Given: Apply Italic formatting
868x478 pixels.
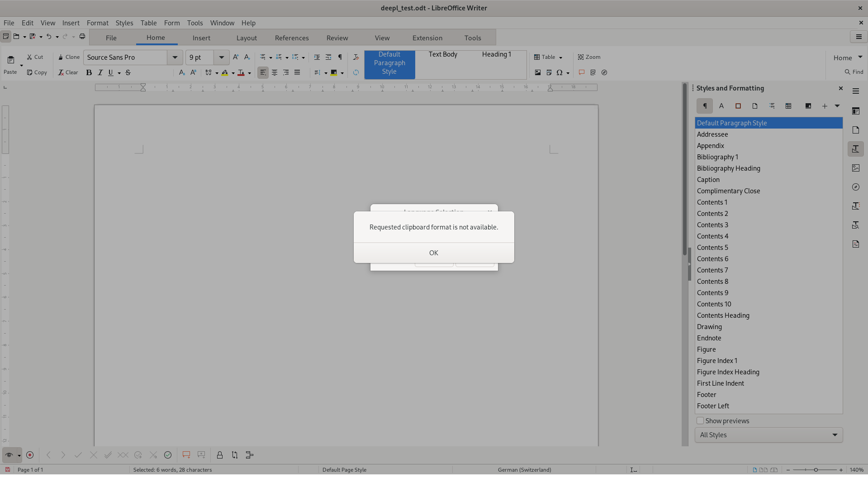Looking at the screenshot, I should click(x=100, y=72).
